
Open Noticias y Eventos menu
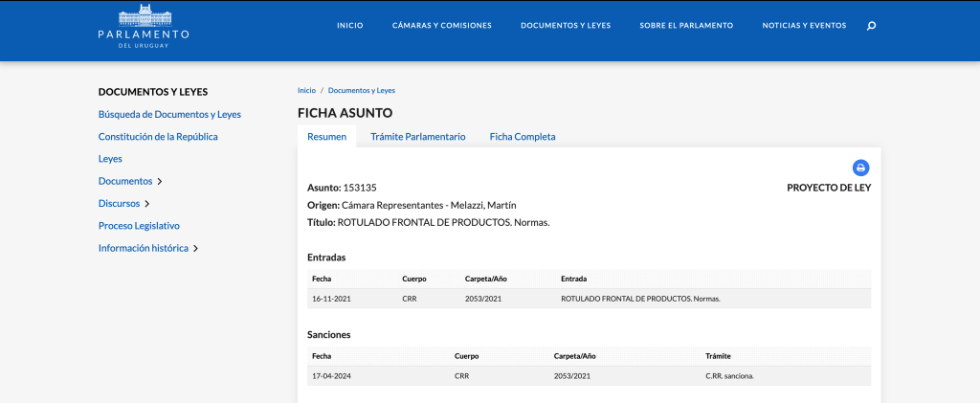pyautogui.click(x=804, y=26)
